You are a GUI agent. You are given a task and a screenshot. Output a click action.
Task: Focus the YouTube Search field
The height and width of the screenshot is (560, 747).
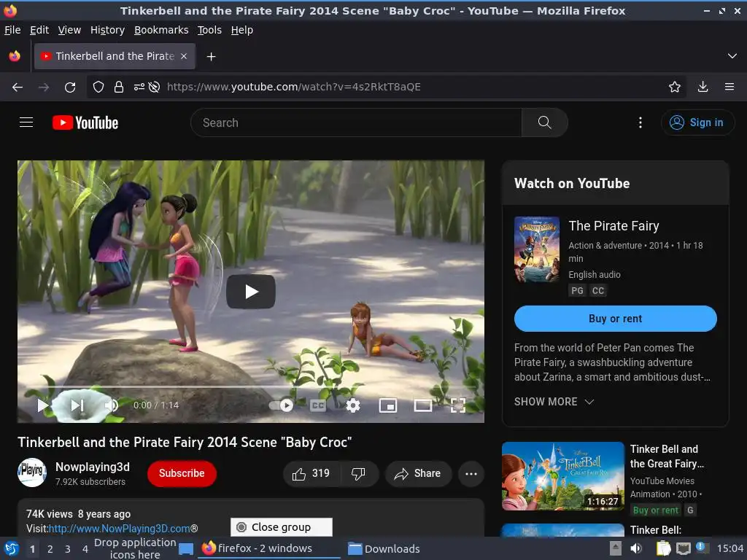click(356, 122)
